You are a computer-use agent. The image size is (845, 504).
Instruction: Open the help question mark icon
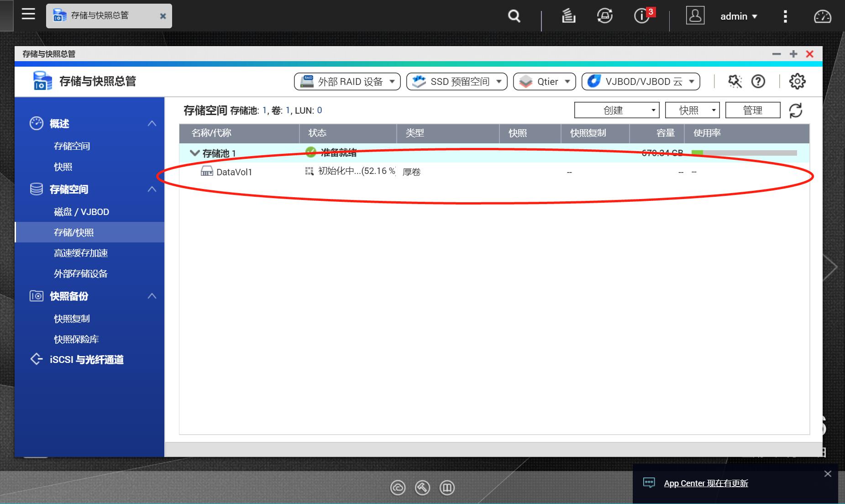click(x=758, y=81)
